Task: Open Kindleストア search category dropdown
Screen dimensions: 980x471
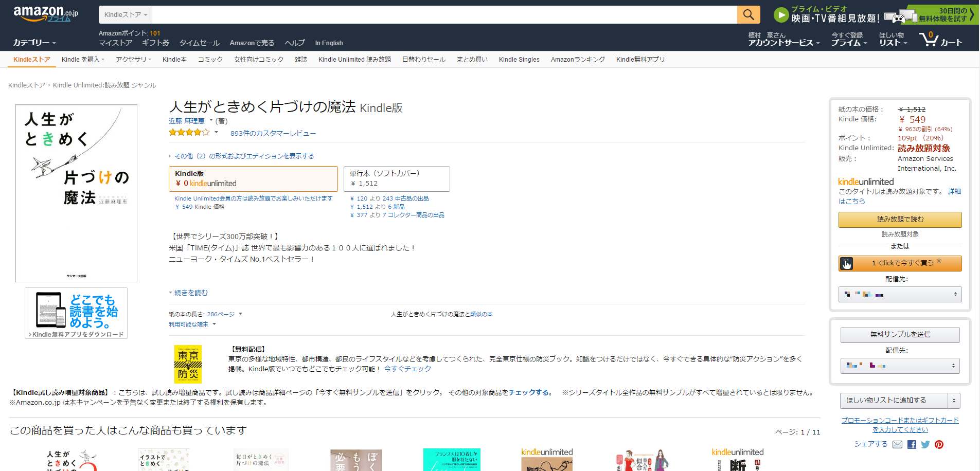Action: tap(126, 15)
